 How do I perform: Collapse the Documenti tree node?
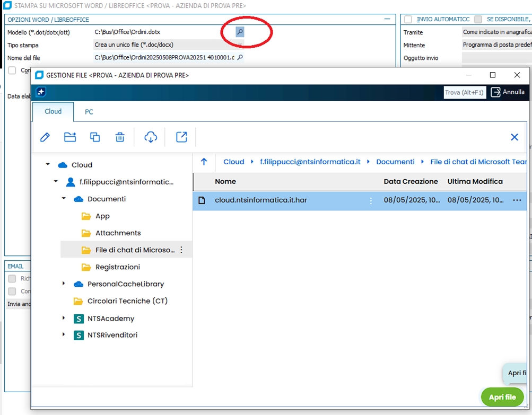pyautogui.click(x=64, y=199)
